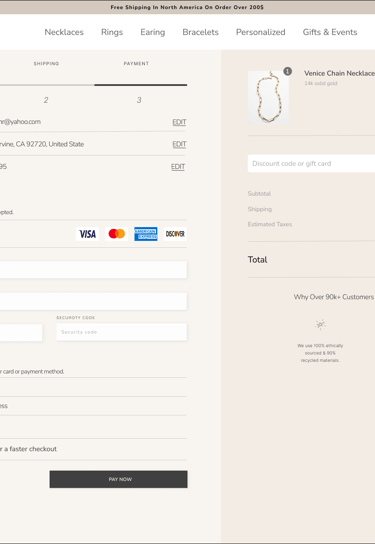Click the Subtotal label
This screenshot has height=544, width=375.
(259, 194)
